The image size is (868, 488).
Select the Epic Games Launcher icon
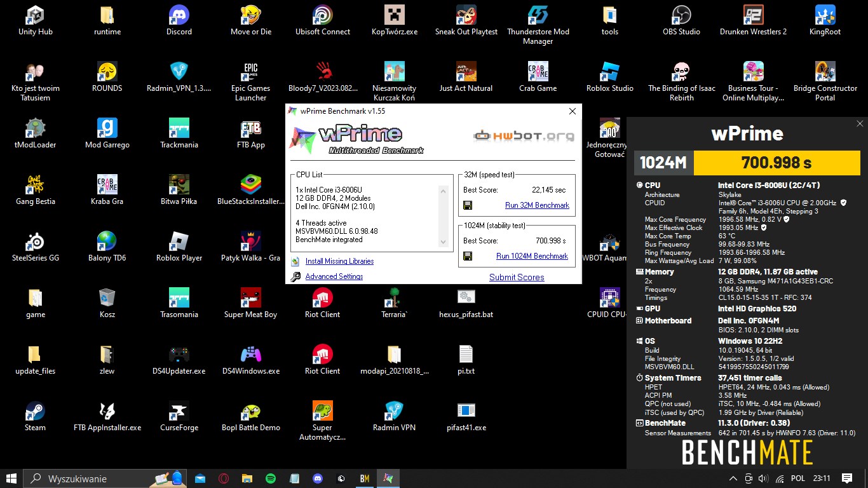coord(251,81)
